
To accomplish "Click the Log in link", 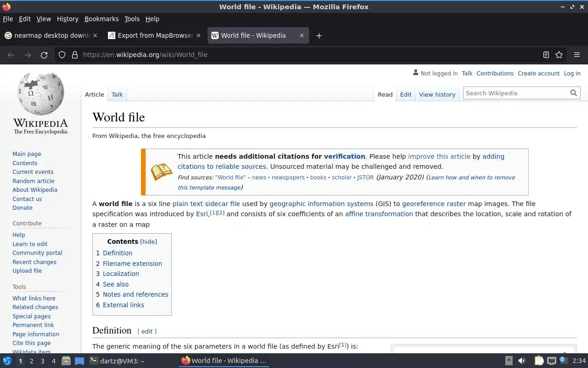I will 572,73.
